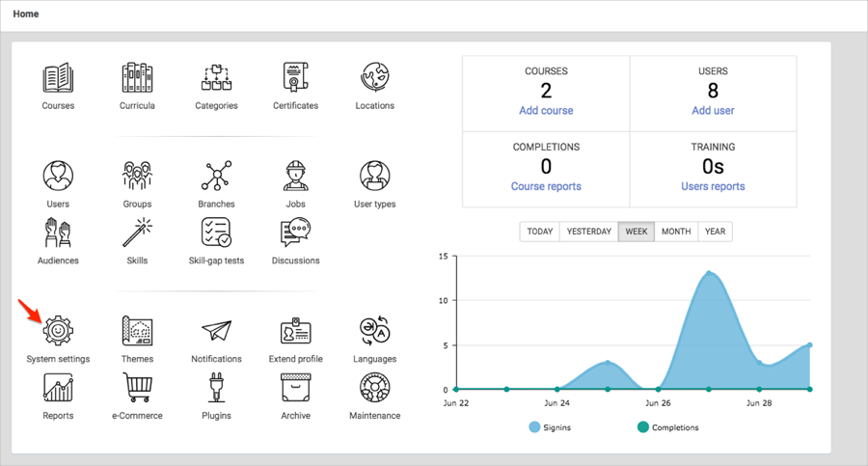Click the Languages translate icon
The width and height of the screenshot is (868, 466).
pos(374,332)
